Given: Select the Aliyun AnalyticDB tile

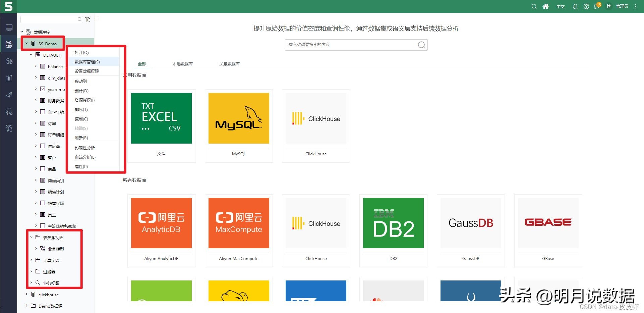Looking at the screenshot, I should click(161, 230).
